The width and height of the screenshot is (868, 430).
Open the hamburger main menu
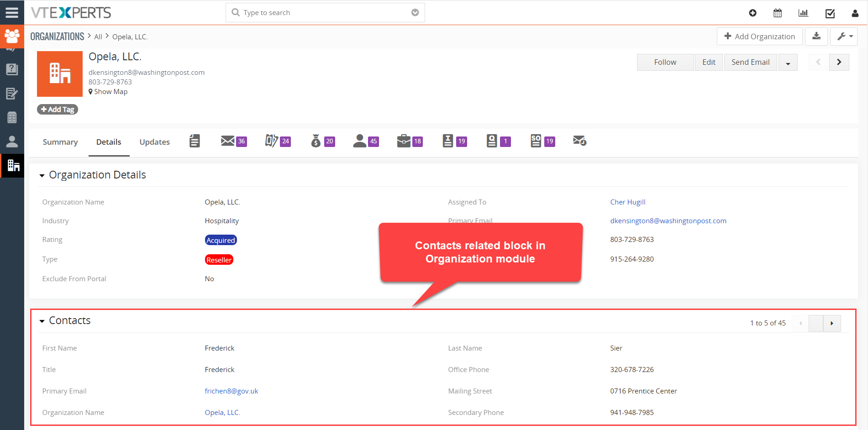12,12
